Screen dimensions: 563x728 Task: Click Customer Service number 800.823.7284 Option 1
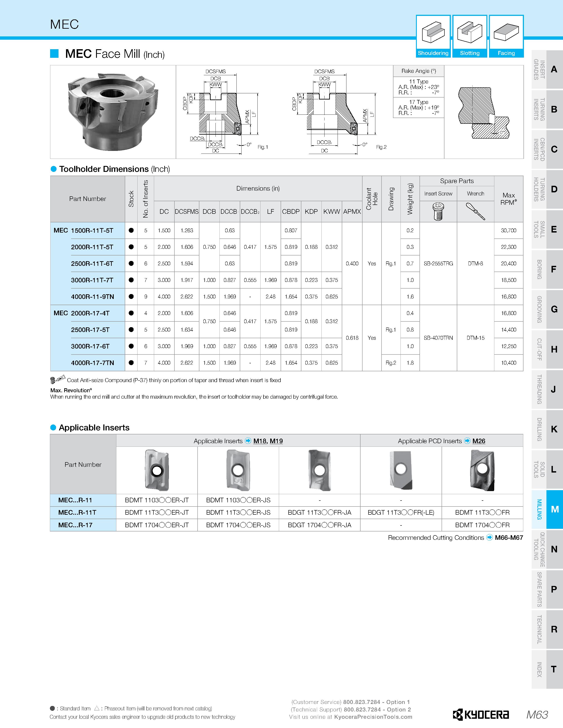point(377,702)
